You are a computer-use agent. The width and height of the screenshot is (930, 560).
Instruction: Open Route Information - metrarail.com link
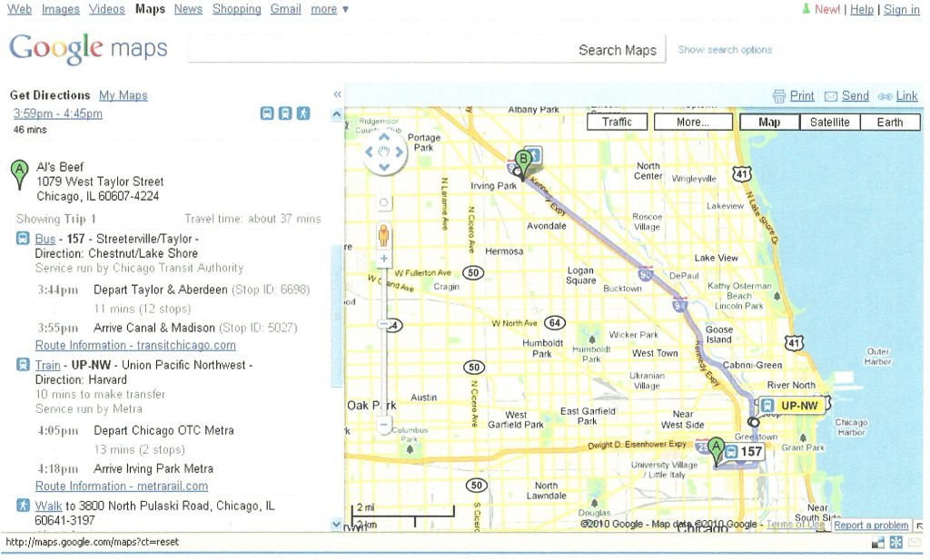coord(122,486)
